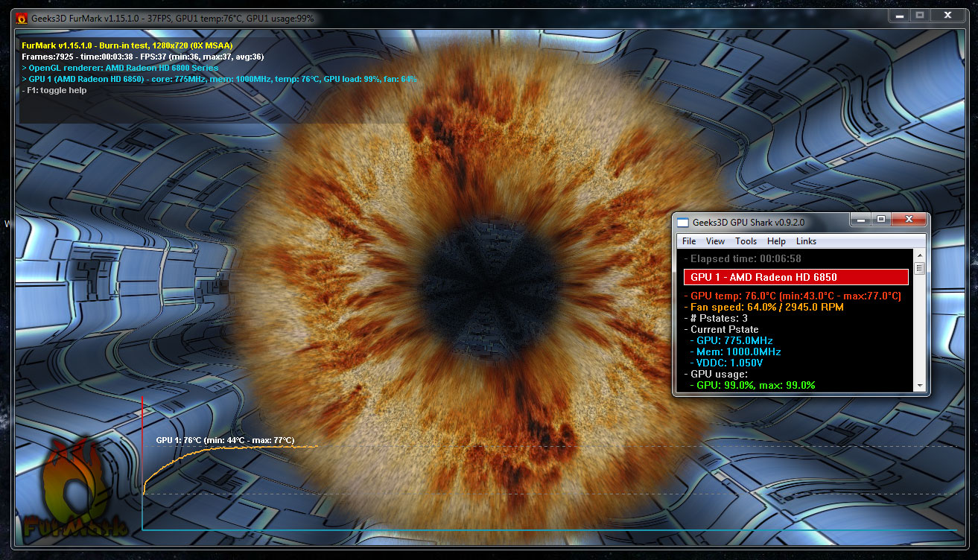
Task: Click the GPU 1 core: 775MHz overlay line
Action: [x=220, y=79]
